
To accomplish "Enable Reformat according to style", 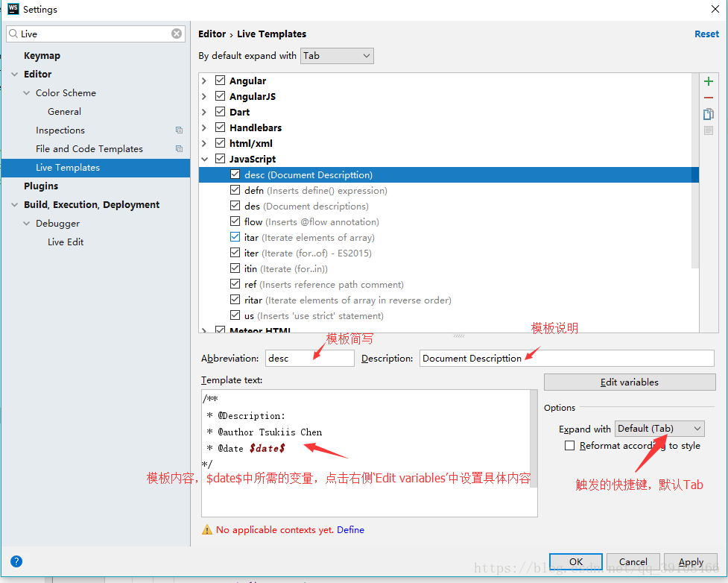I will click(569, 446).
